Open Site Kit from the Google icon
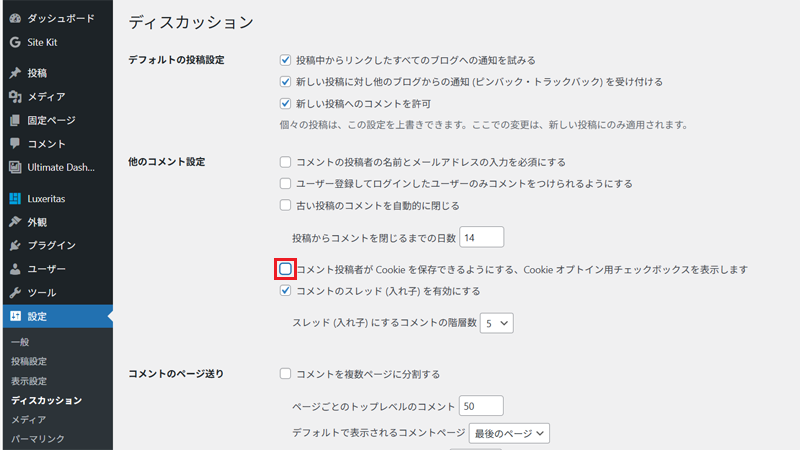The height and width of the screenshot is (450, 800). (15, 43)
